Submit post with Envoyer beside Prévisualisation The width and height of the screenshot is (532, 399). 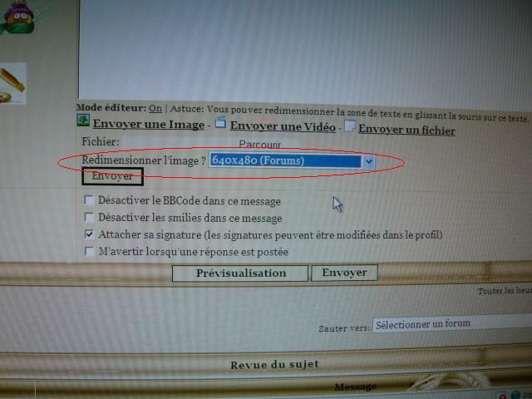click(344, 273)
